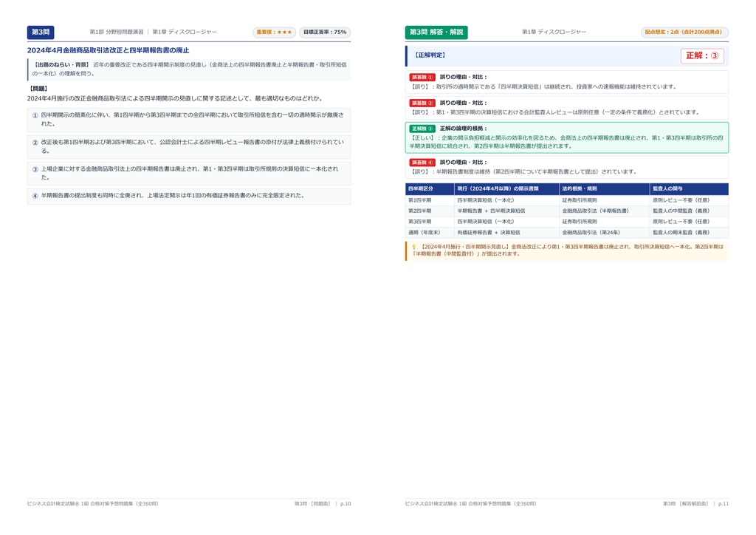Screen dimensions: 756x535
Task: Click the heading 2024年4月金融商品取引法改正と四半期報告書の廃止
Action: (x=108, y=50)
